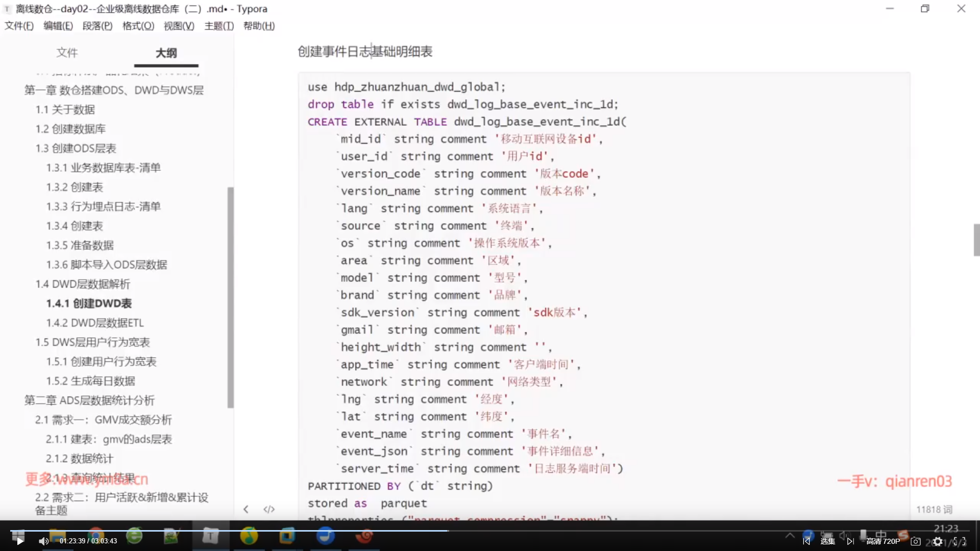Select the 大纲 outline tab
The width and height of the screenshot is (980, 551).
pyautogui.click(x=166, y=53)
